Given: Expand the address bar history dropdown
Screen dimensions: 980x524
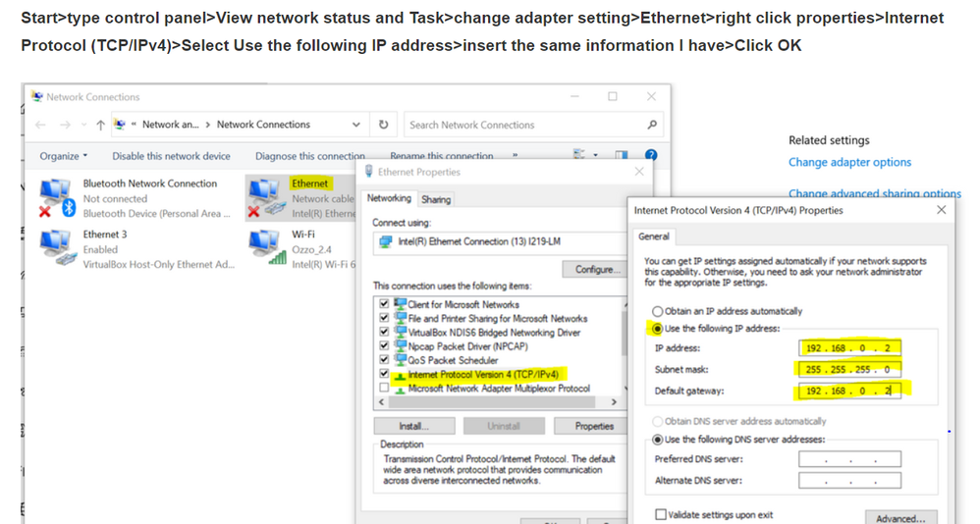Looking at the screenshot, I should coord(355,125).
